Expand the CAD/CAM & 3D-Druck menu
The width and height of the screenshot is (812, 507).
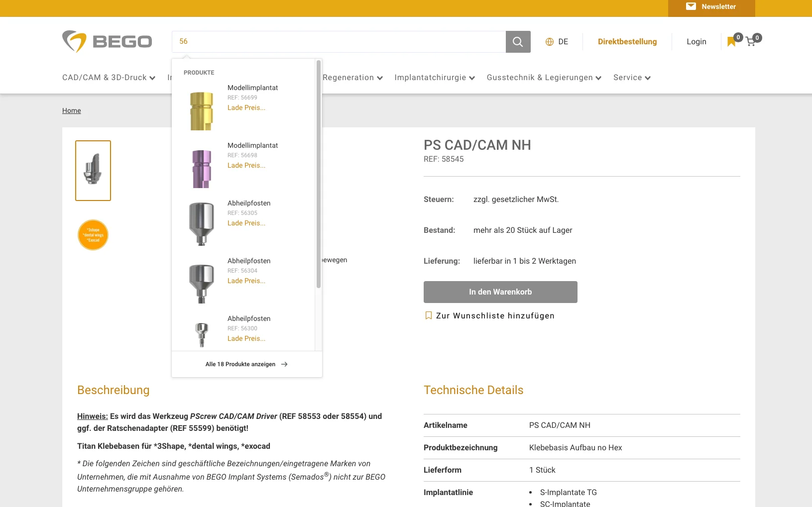(109, 78)
